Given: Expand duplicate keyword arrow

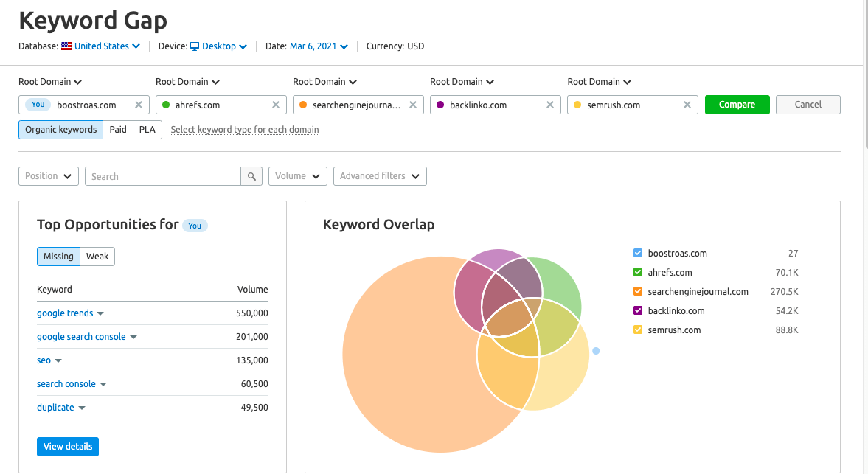Looking at the screenshot, I should [82, 408].
